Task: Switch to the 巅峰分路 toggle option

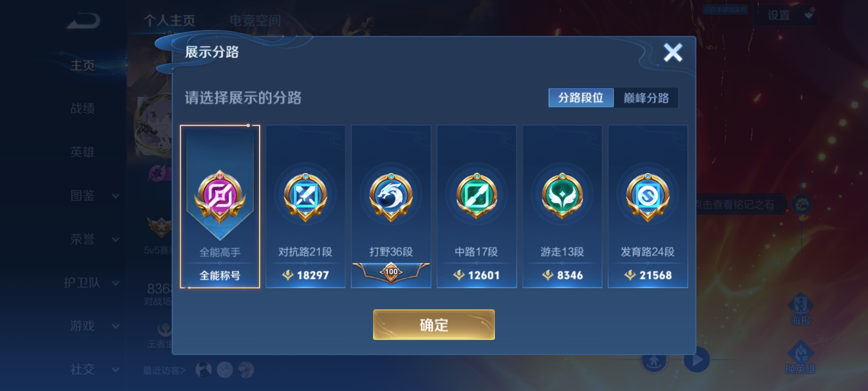Action: (x=646, y=98)
